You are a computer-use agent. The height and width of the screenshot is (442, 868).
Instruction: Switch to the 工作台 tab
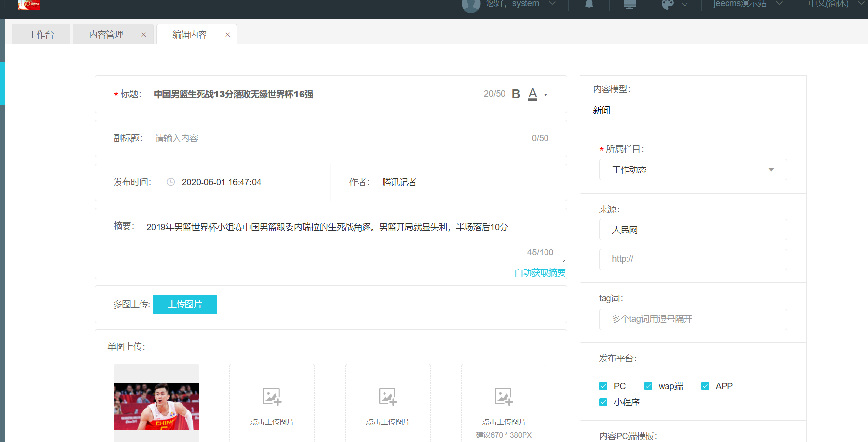coord(41,35)
